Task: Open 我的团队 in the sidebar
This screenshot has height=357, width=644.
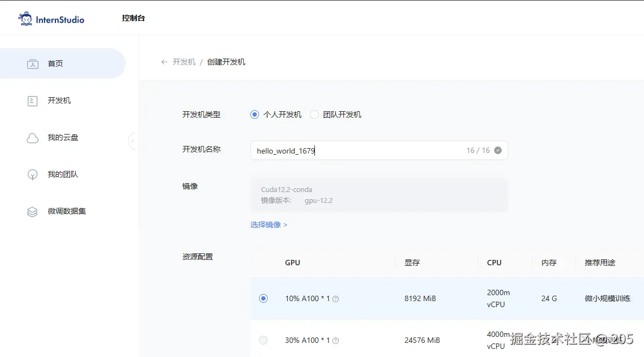Action: click(x=62, y=174)
